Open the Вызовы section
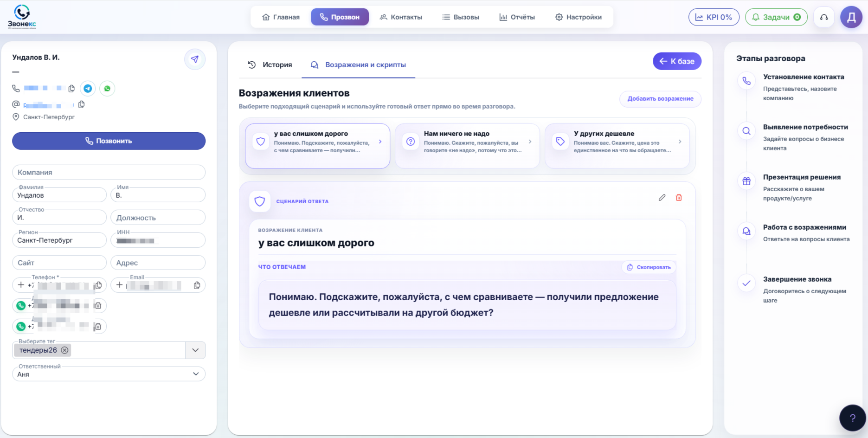Image resolution: width=868 pixels, height=438 pixels. (x=461, y=17)
